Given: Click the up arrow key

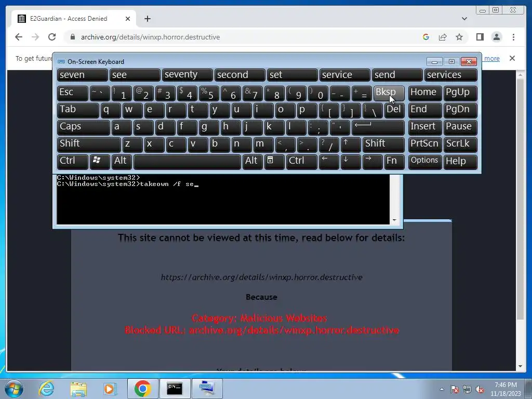Looking at the screenshot, I should [x=351, y=144].
